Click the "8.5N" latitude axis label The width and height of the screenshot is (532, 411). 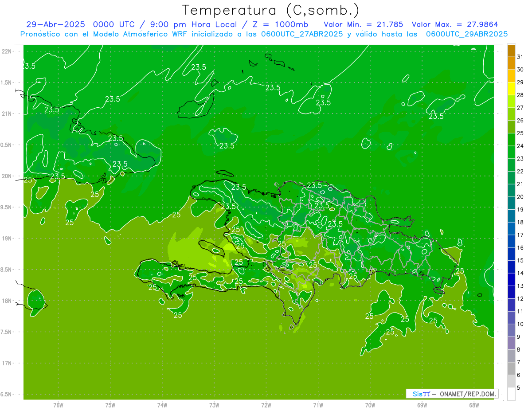coord(7,270)
